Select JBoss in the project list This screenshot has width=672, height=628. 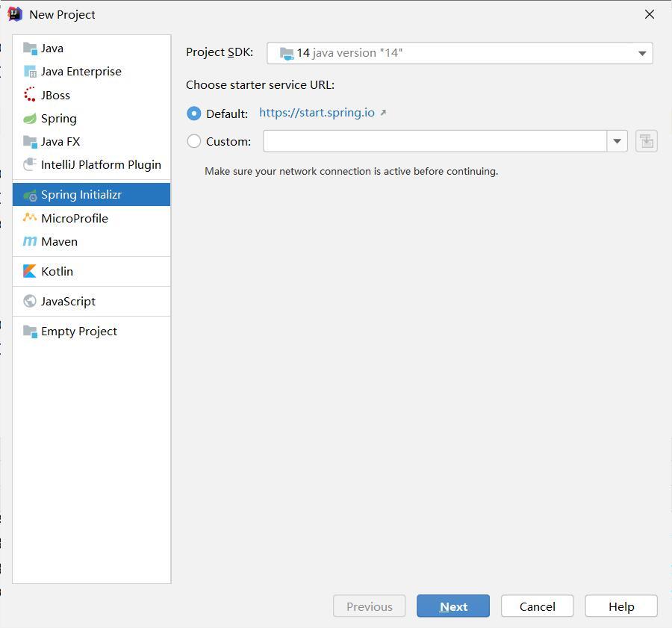pyautogui.click(x=91, y=95)
